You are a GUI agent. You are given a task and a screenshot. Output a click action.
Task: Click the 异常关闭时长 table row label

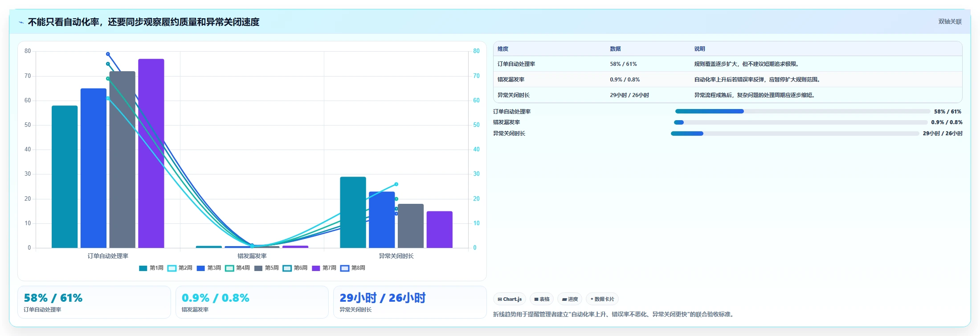[514, 95]
